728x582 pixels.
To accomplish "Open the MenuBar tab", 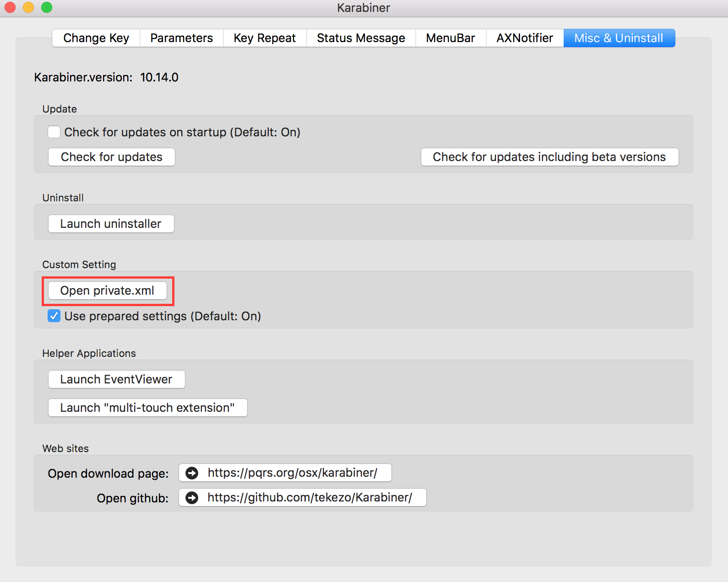I will pyautogui.click(x=451, y=38).
